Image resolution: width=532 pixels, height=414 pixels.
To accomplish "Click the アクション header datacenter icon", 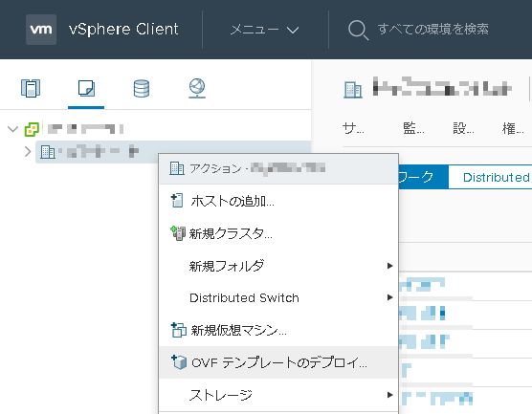I will coord(177,168).
